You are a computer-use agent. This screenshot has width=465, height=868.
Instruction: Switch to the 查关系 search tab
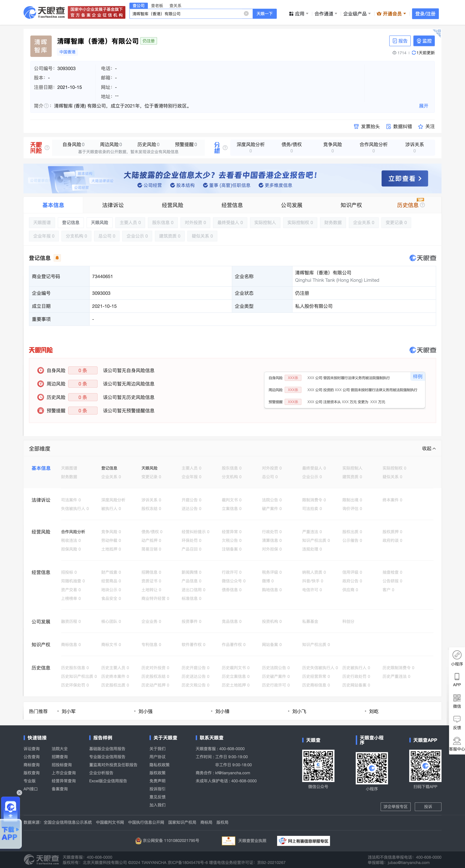175,5
